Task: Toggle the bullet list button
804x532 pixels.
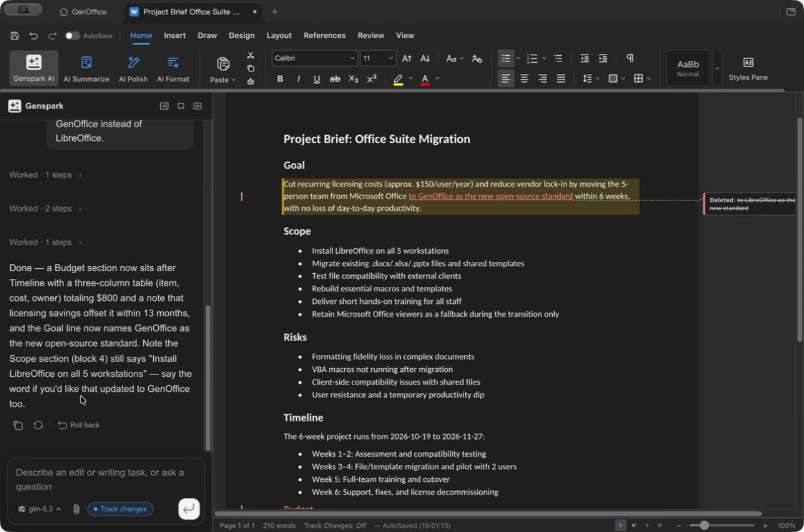Action: pos(506,58)
